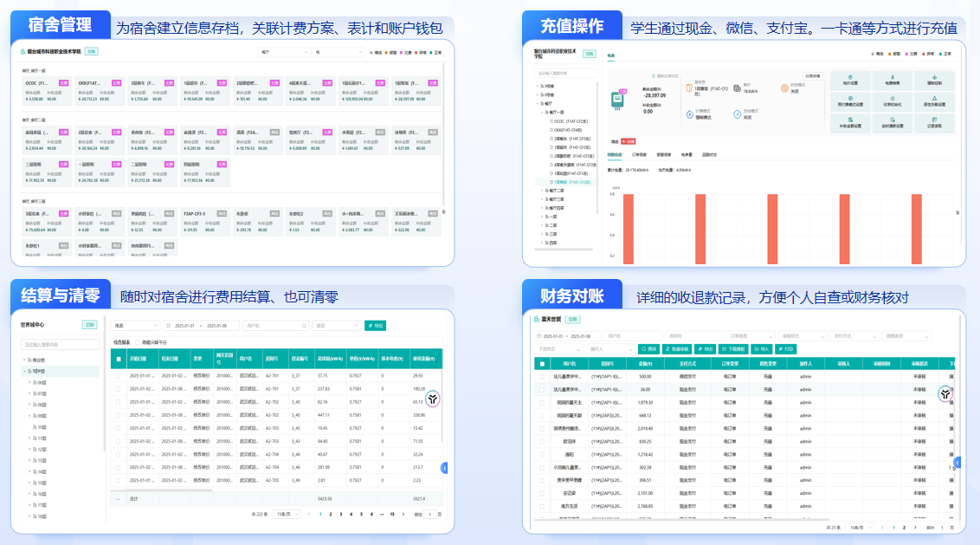Click the 批量审核 button
The height and width of the screenshot is (545, 980).
point(677,349)
